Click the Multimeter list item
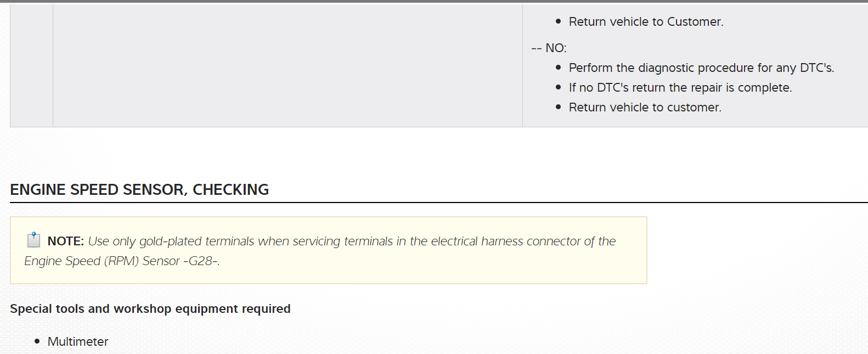Image resolution: width=868 pixels, height=354 pixels. coord(78,342)
